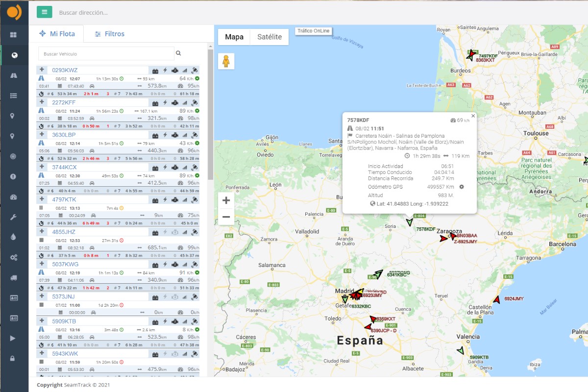Open the padlock icon in the sidebar
The width and height of the screenshot is (588, 392).
[14, 358]
